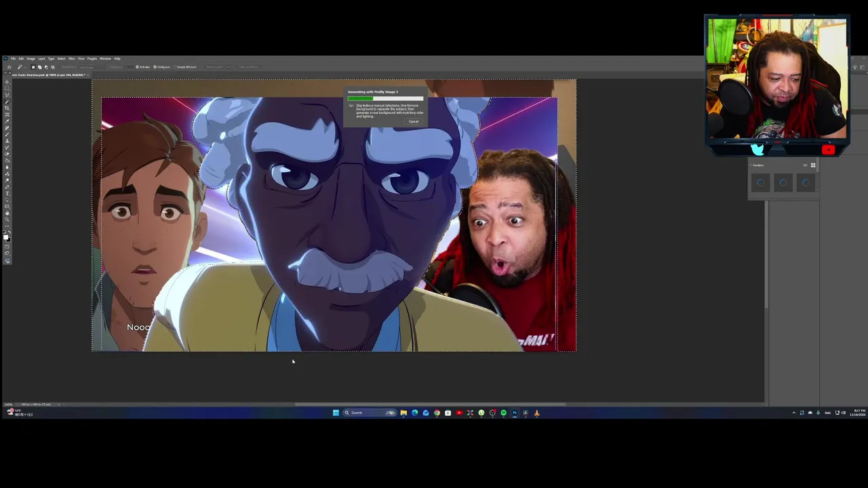Select the Clone Stamp tool
Screen dimensions: 868x488
tap(7, 140)
